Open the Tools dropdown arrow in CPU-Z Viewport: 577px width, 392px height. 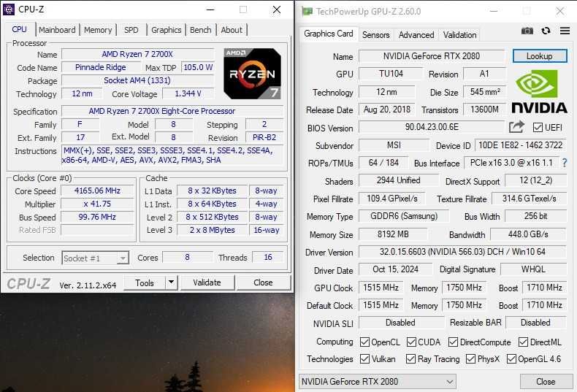click(x=171, y=283)
